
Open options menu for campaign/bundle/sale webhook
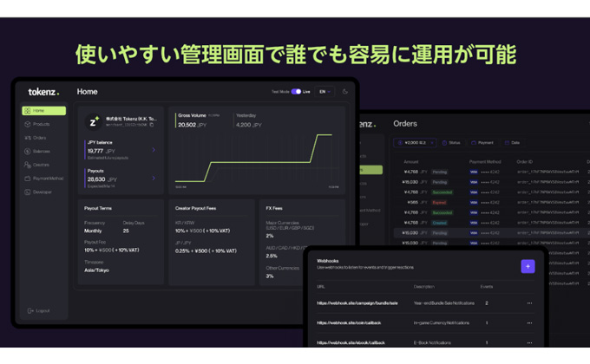coord(529,302)
